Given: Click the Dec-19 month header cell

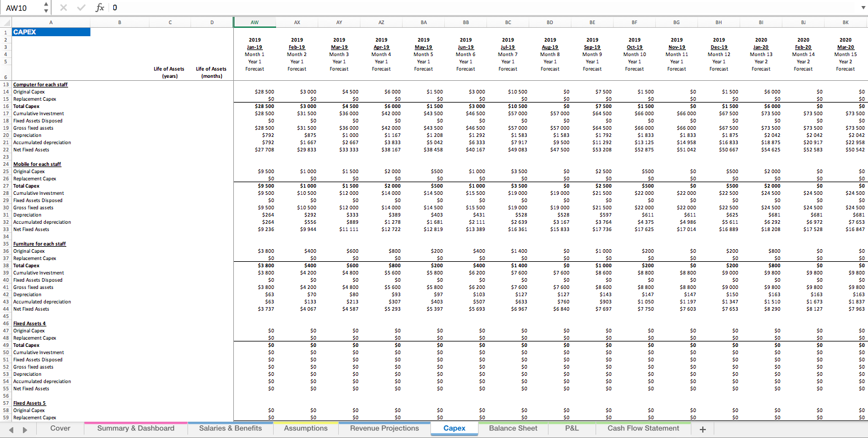Looking at the screenshot, I should point(719,47).
